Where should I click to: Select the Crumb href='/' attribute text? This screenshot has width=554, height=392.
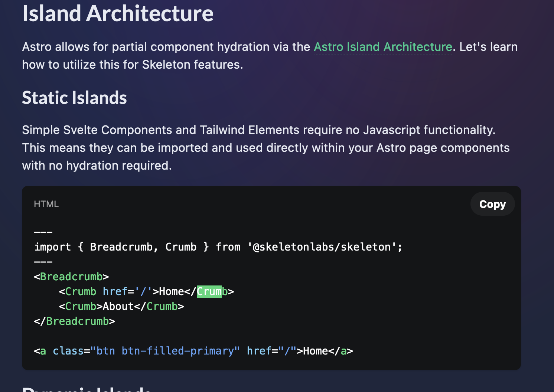128,291
